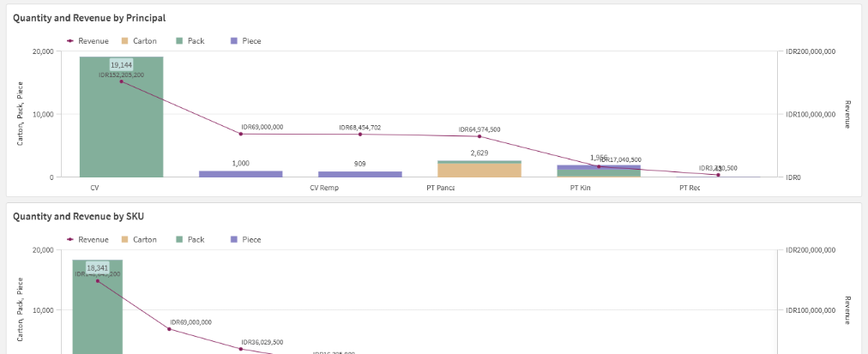Toggle Pack legend in SKU chart
Viewport: 868px width, 354px height.
190,239
